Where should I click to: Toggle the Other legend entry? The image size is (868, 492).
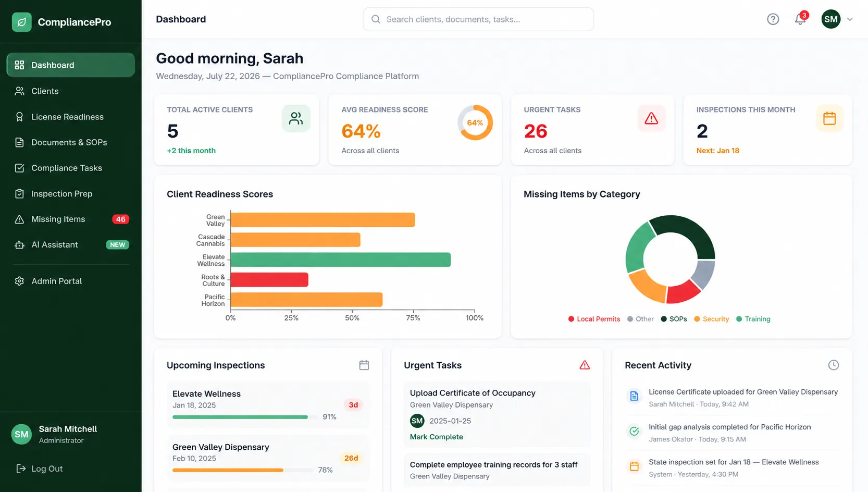point(640,319)
